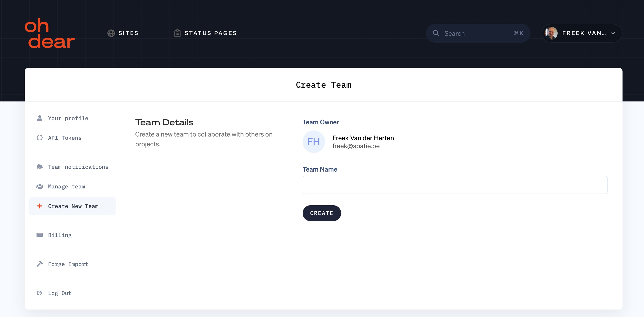Click the Team Details heading

pyautogui.click(x=164, y=122)
